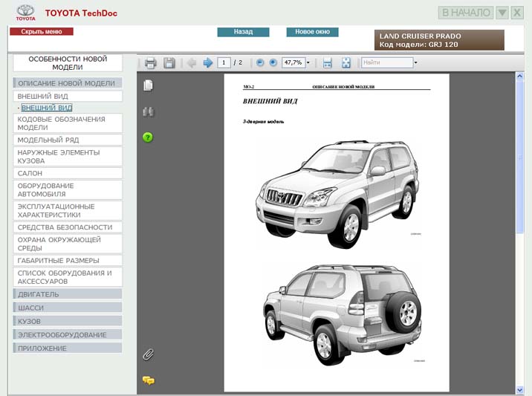
Task: Expand the ШАССИ section
Action: [68, 308]
